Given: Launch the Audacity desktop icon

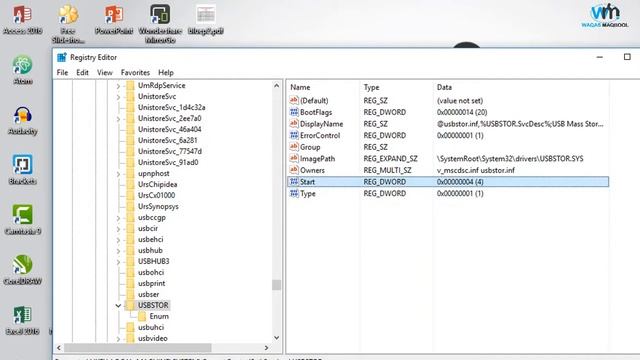Looking at the screenshot, I should click(x=22, y=120).
